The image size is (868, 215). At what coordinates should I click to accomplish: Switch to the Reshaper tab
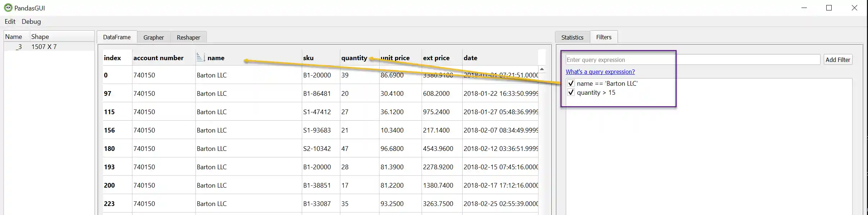(x=188, y=37)
